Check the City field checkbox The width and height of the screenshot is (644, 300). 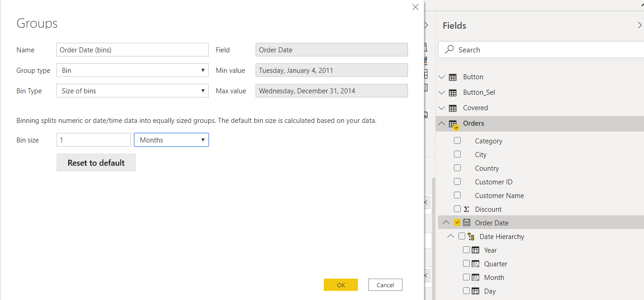click(x=457, y=154)
